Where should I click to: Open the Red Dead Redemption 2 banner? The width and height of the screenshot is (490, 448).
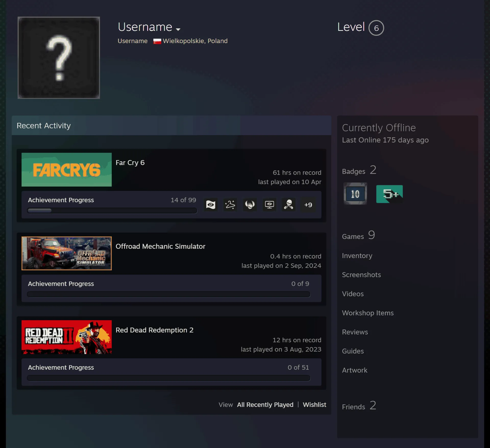(67, 337)
